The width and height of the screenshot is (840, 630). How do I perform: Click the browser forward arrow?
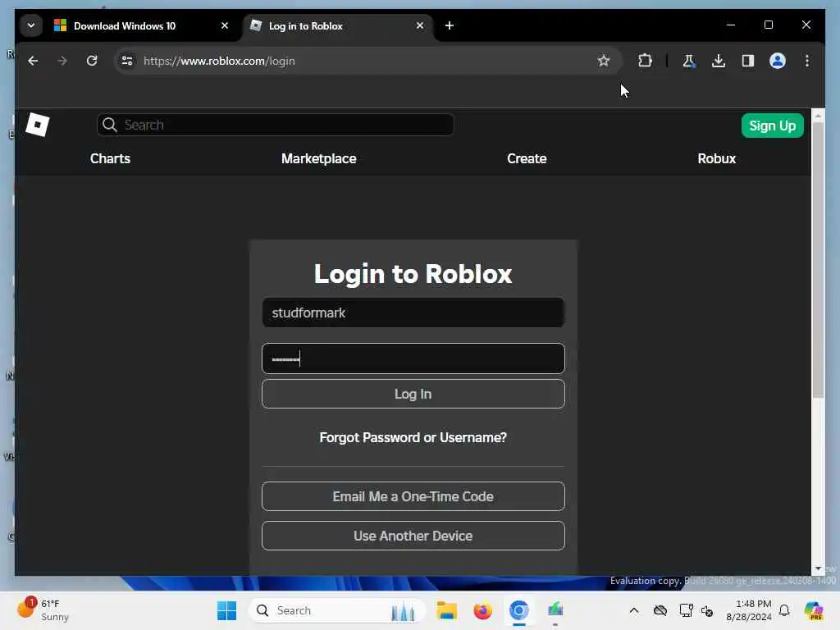(x=62, y=61)
